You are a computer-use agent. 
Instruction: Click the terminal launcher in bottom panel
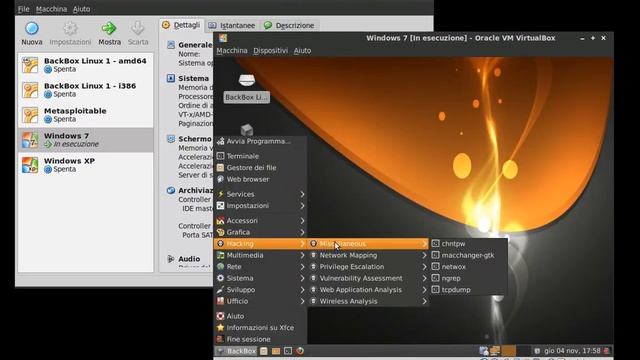point(288,351)
